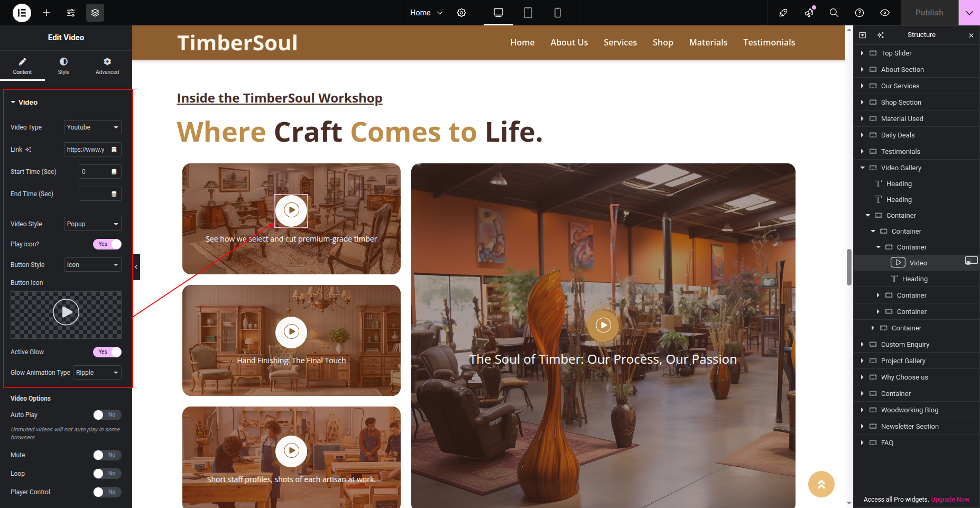Click the Upgrade Now link
The height and width of the screenshot is (508, 980).
click(950, 500)
